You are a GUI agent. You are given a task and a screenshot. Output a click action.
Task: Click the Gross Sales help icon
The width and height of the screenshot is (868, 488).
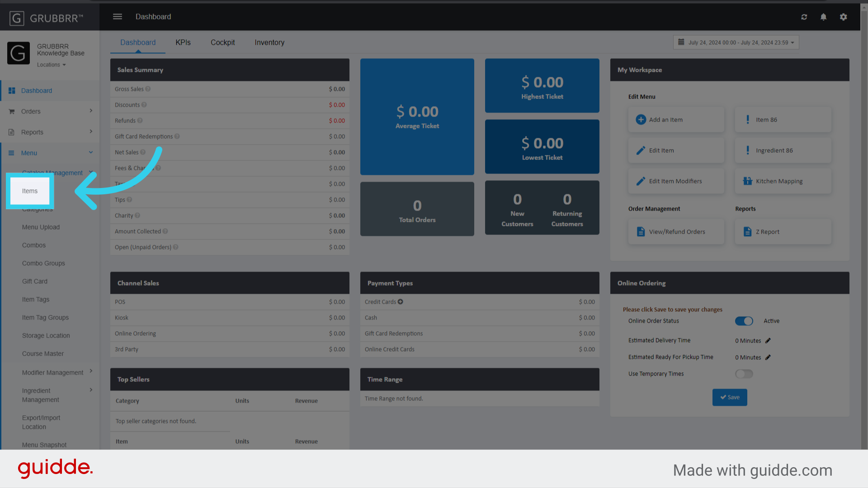(148, 89)
